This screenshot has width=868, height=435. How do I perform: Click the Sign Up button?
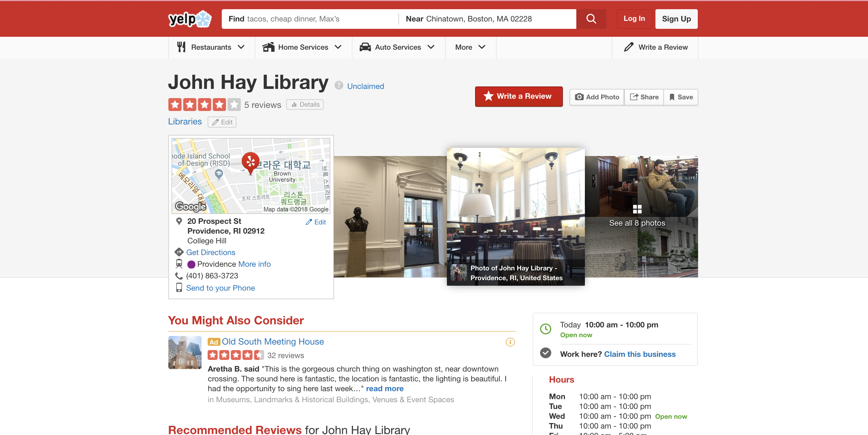tap(676, 19)
